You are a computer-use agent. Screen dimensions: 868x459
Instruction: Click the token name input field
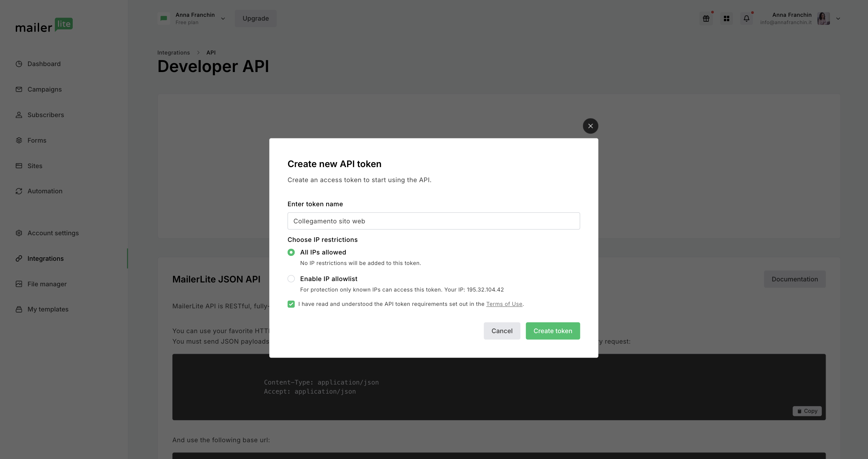[x=433, y=221]
